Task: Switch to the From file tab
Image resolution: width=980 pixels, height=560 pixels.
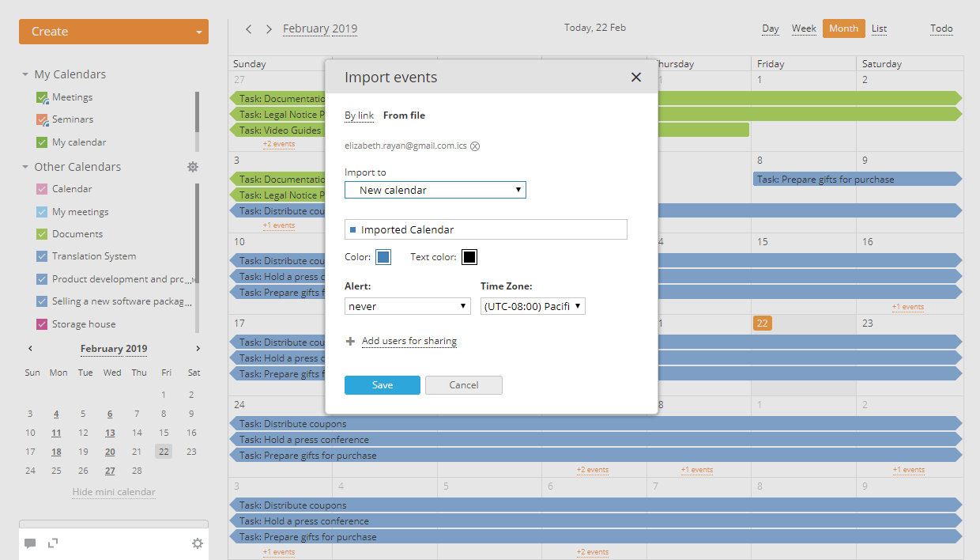Action: pos(404,115)
